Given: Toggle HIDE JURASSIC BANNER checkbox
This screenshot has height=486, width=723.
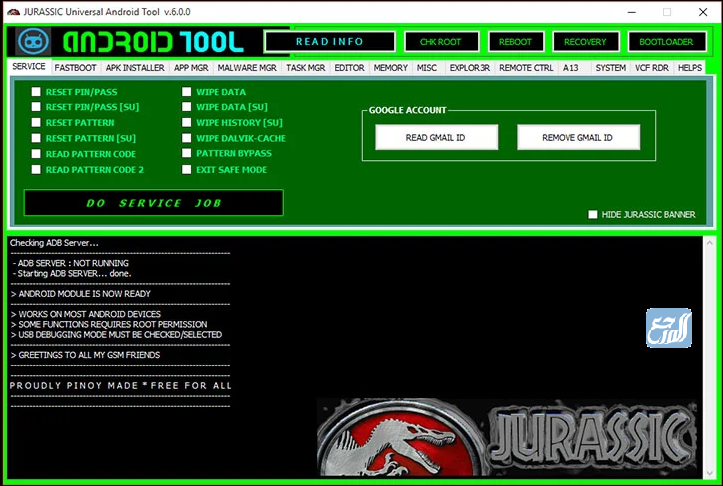Looking at the screenshot, I should pyautogui.click(x=593, y=214).
